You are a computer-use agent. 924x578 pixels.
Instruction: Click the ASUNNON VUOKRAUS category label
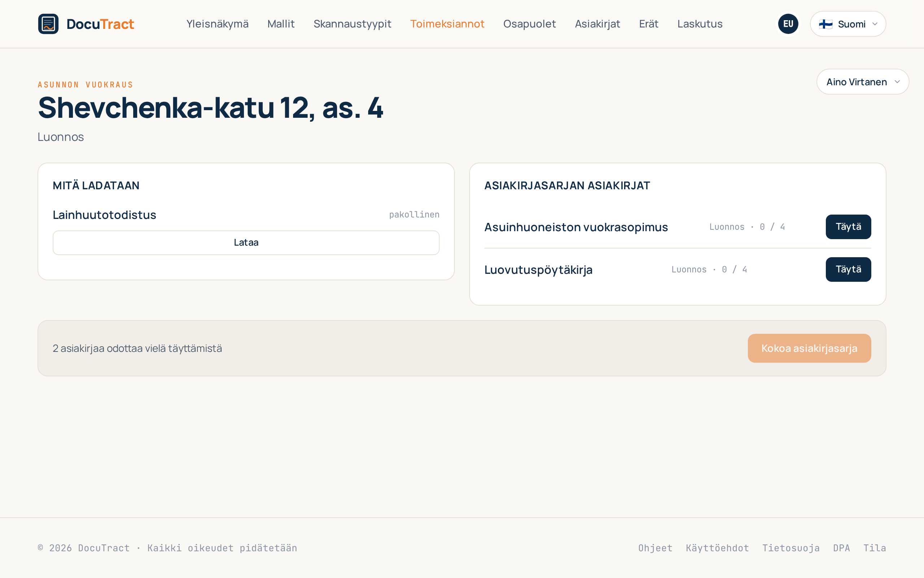[86, 85]
